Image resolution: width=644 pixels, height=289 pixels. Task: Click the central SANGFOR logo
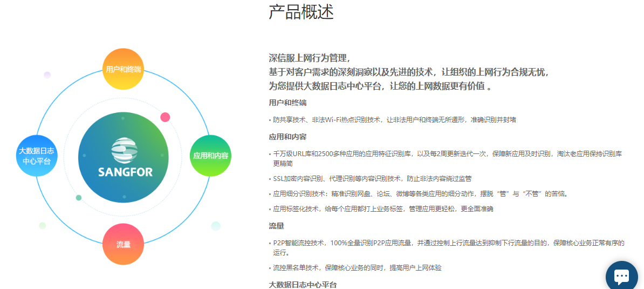point(125,157)
